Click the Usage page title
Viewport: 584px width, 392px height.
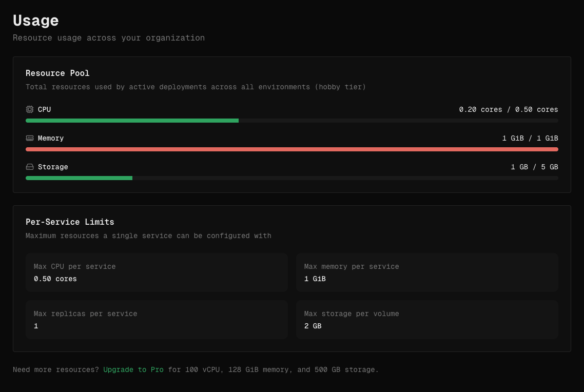click(36, 21)
